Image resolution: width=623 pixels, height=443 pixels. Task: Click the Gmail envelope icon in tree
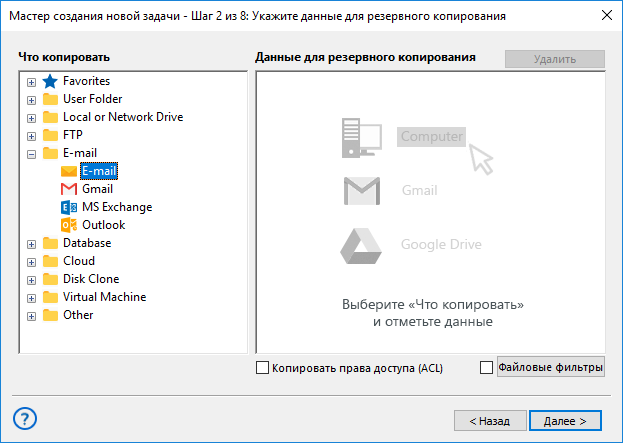click(69, 189)
